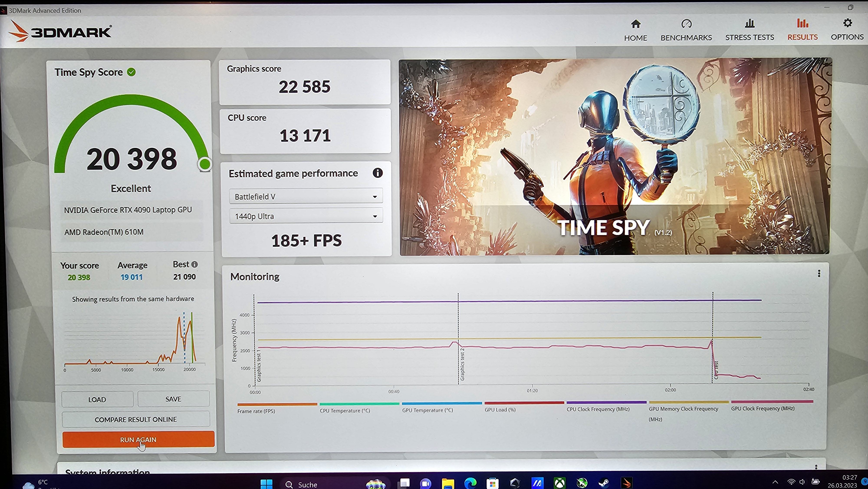This screenshot has width=868, height=489.
Task: Click the LOAD button
Action: 97,399
